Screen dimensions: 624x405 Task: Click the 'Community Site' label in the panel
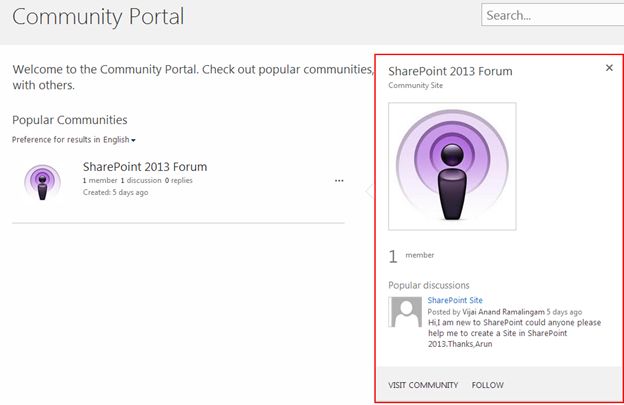click(x=415, y=85)
